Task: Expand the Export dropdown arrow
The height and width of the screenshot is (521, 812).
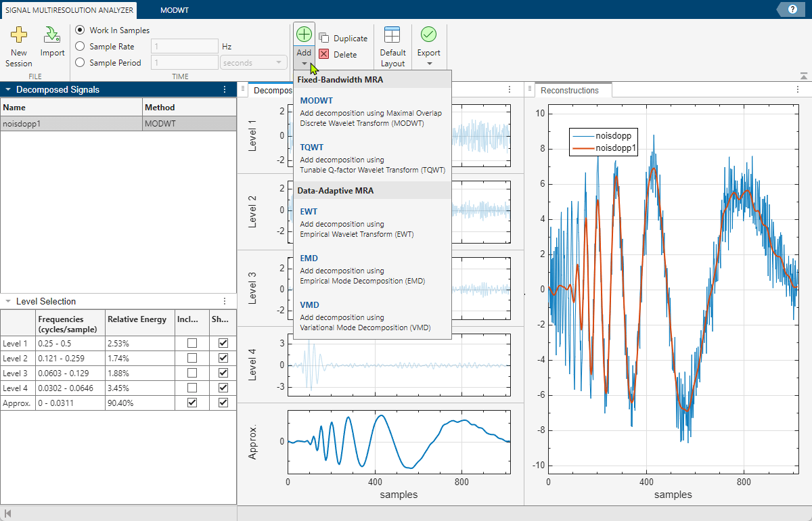Action: (429, 64)
